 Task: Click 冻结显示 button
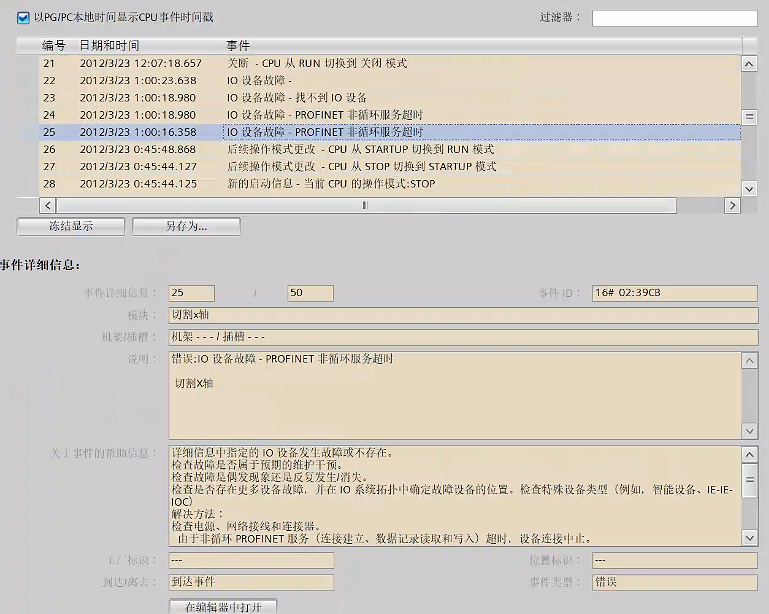pos(71,226)
